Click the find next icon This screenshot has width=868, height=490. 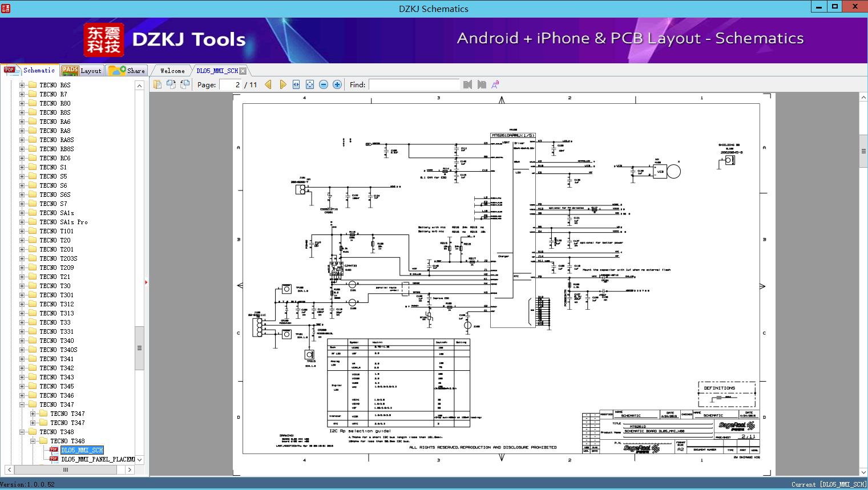pyautogui.click(x=482, y=84)
